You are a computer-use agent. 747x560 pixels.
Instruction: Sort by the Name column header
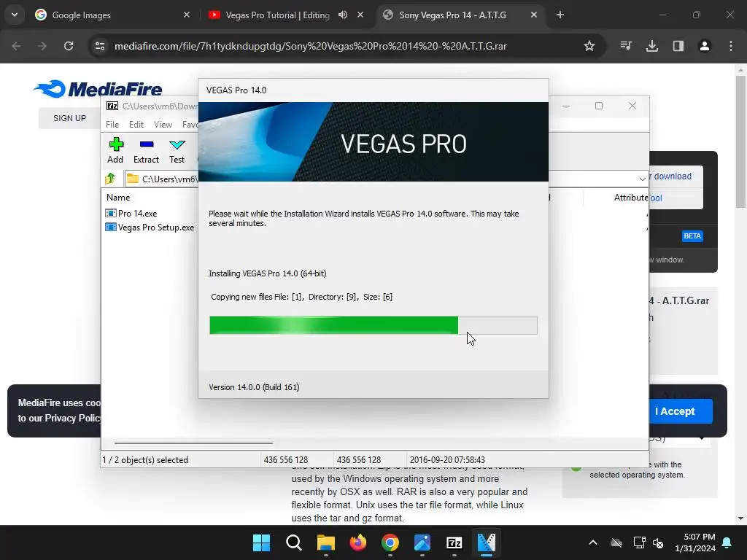(118, 197)
